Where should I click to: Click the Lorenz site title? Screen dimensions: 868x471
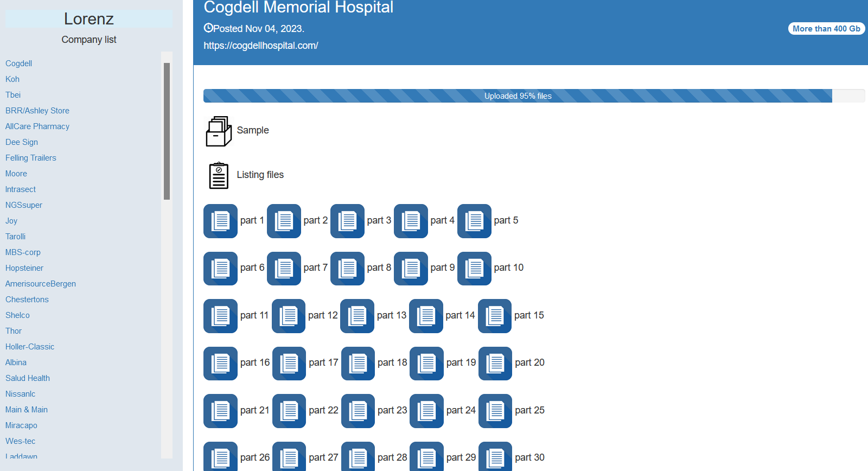tap(89, 19)
